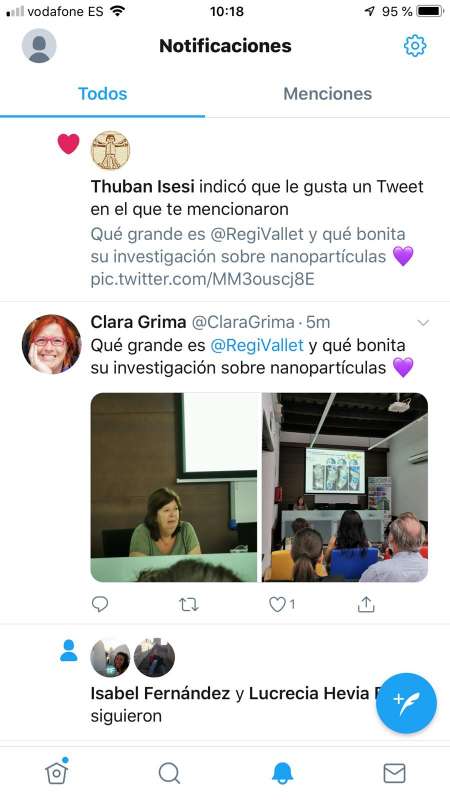
Task: Open the notification settings gear
Action: [415, 46]
